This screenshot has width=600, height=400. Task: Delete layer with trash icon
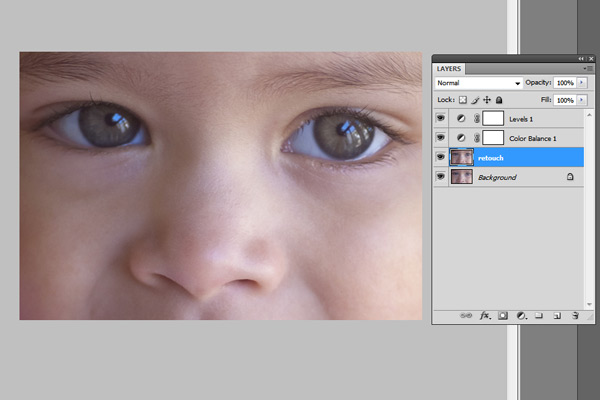[x=575, y=316]
